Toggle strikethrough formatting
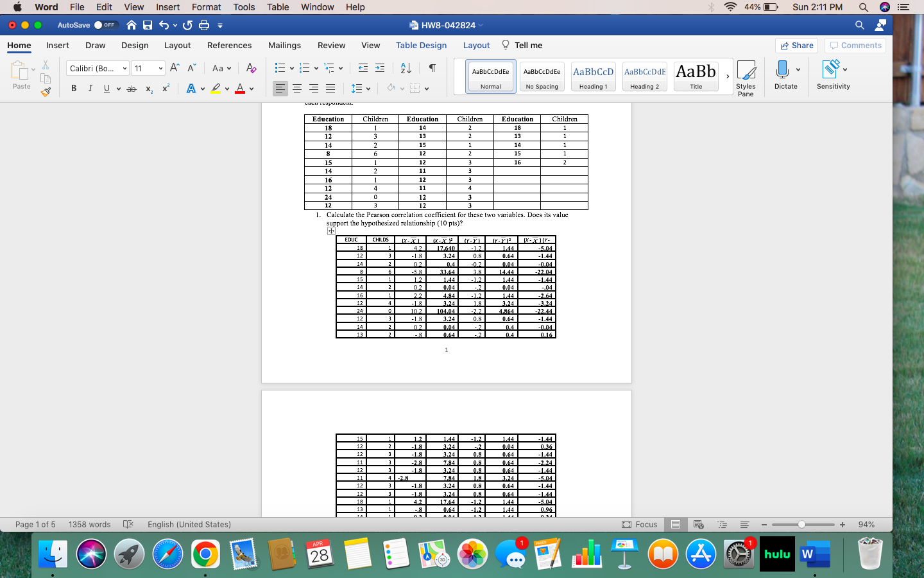 (132, 89)
